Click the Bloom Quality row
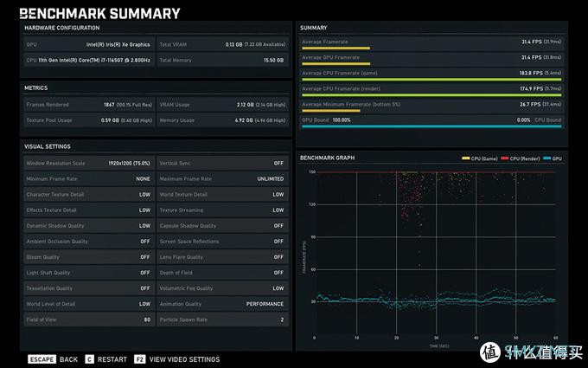588x368 pixels. (x=89, y=257)
